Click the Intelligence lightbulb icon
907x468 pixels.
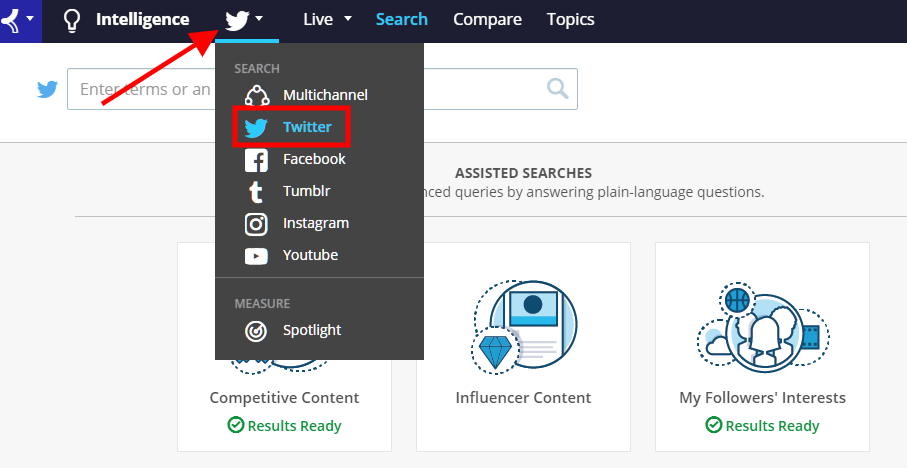[x=72, y=20]
